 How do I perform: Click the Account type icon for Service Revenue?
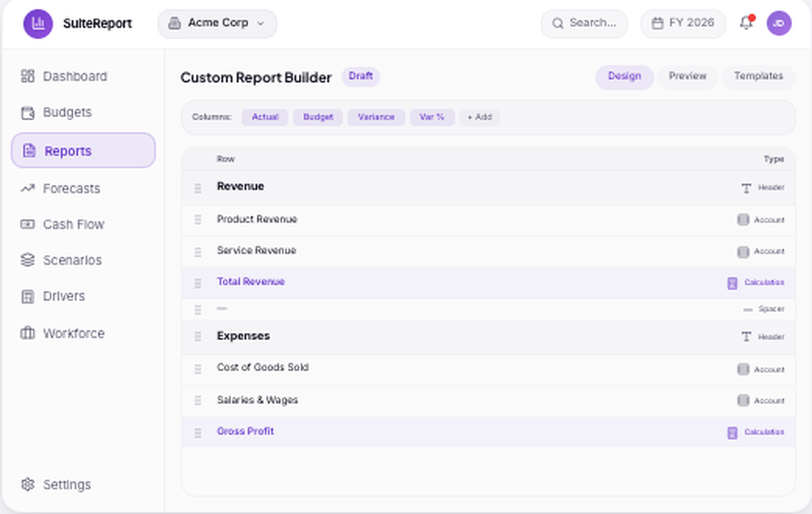coord(743,252)
